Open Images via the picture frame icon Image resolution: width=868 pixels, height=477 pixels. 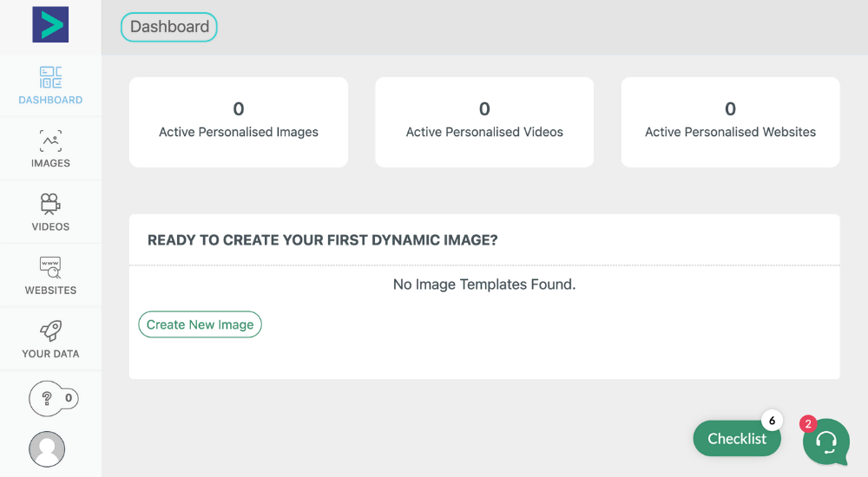tap(50, 140)
